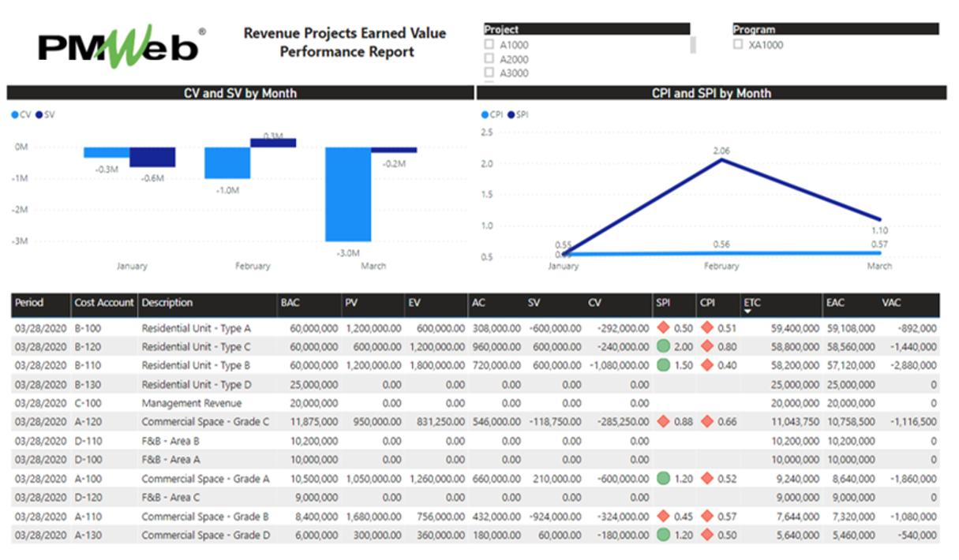Sort the table by the Period column header
Screen dimensions: 959x560
coord(28,304)
